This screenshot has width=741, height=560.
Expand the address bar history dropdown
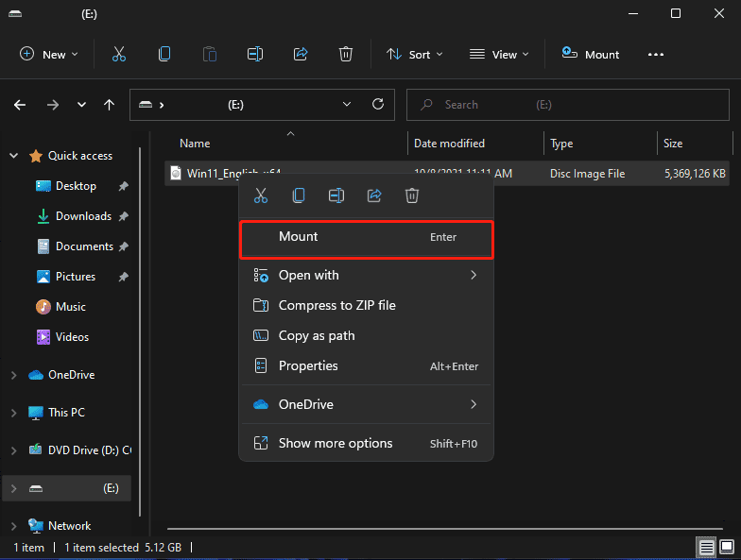(348, 104)
